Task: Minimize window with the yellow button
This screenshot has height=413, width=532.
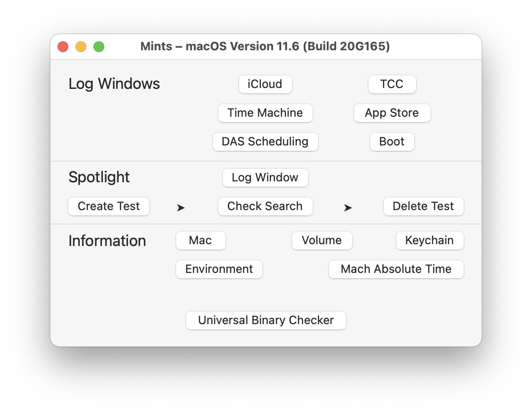Action: point(81,47)
